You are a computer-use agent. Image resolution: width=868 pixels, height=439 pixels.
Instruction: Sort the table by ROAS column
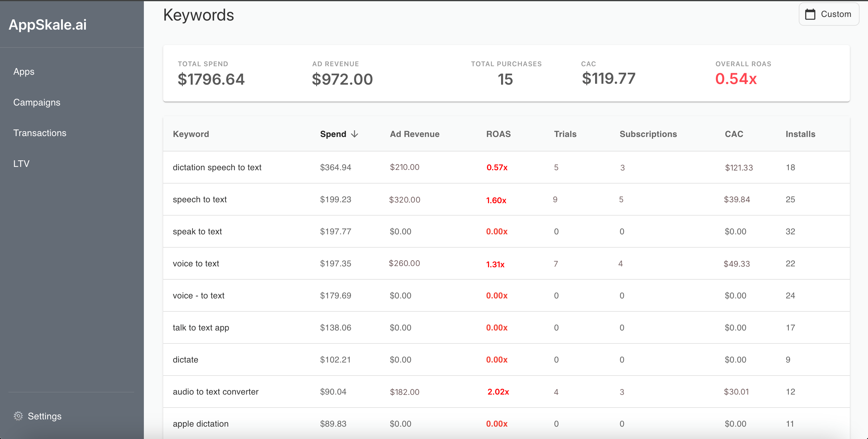click(498, 134)
